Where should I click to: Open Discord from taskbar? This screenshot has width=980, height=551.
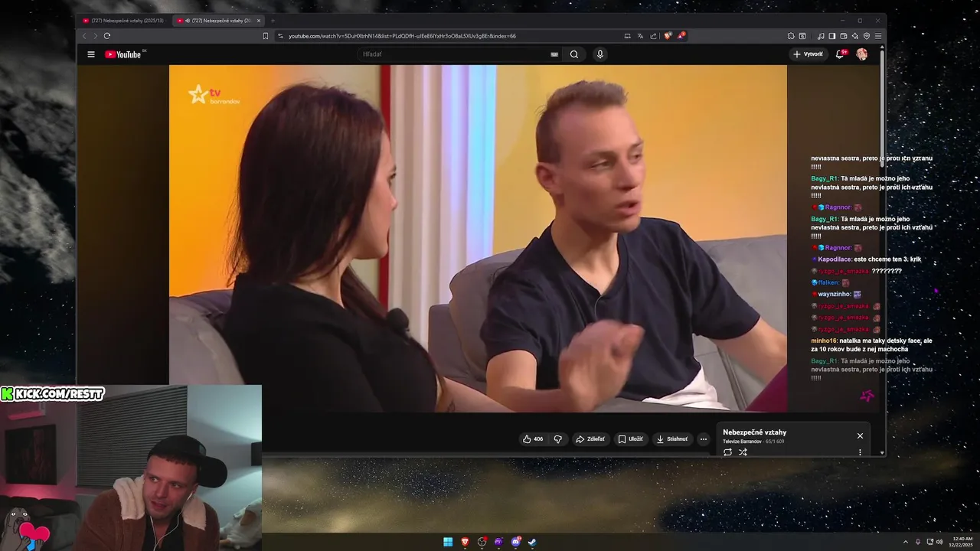coord(515,542)
